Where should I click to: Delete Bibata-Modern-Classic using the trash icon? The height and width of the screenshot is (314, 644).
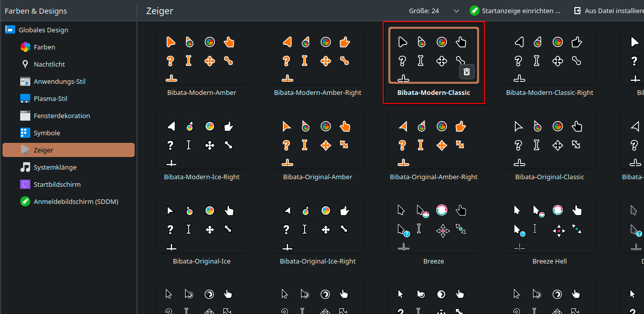point(466,72)
